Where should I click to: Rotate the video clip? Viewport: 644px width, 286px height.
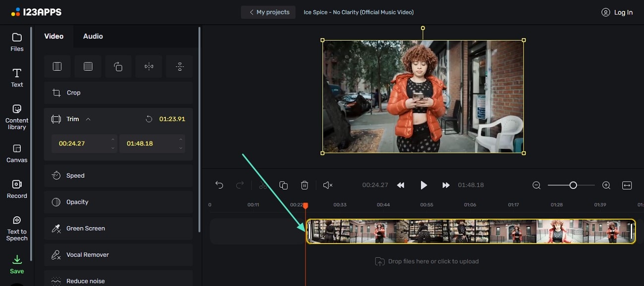[118, 66]
